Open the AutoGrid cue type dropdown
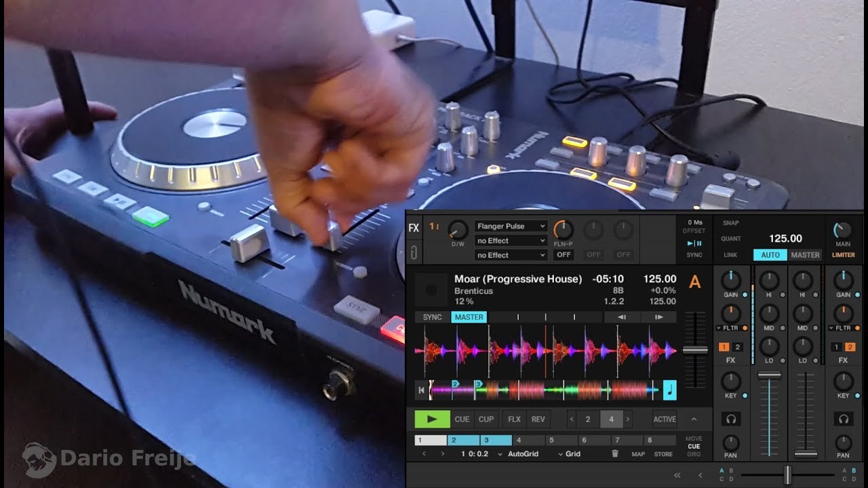Image resolution: width=868 pixels, height=488 pixels. [x=519, y=453]
